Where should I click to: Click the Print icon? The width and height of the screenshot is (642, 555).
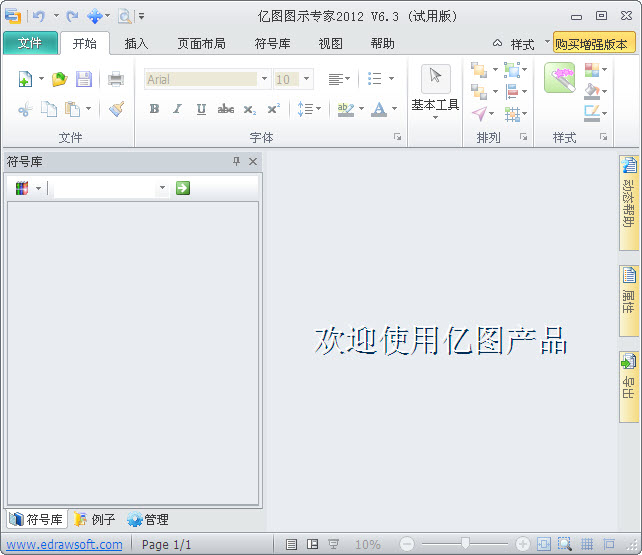(116, 79)
